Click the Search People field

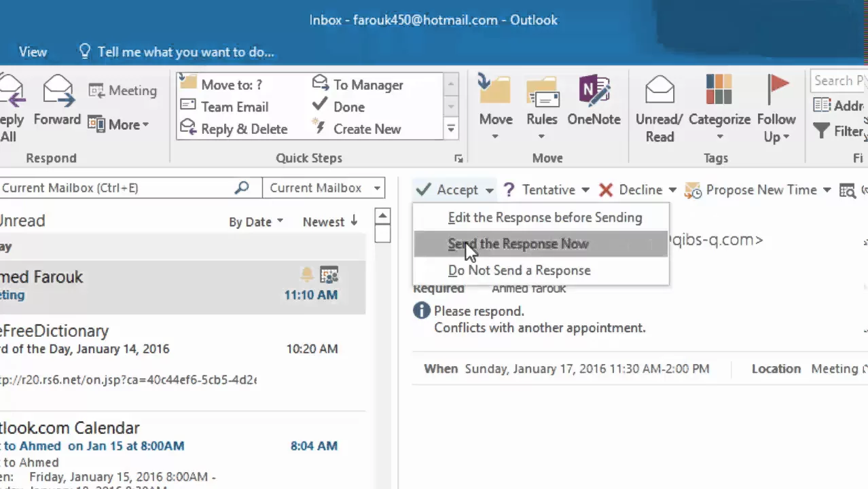pyautogui.click(x=839, y=81)
